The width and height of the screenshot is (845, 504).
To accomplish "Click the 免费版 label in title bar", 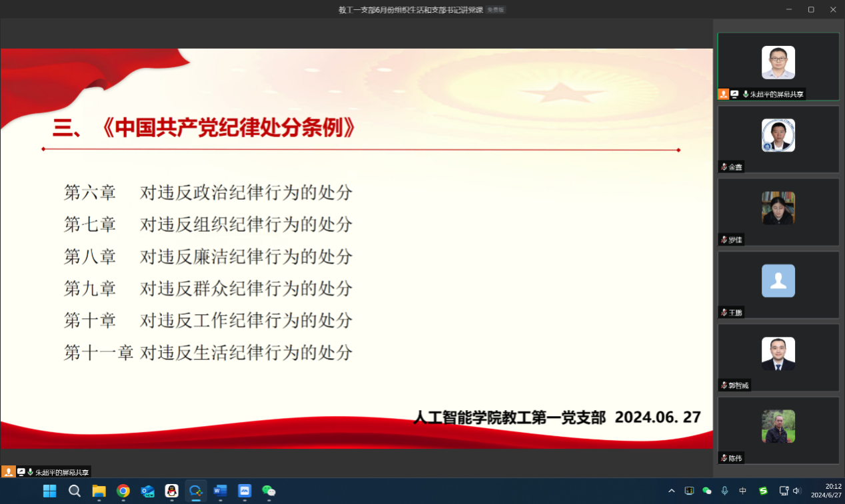I will (496, 10).
